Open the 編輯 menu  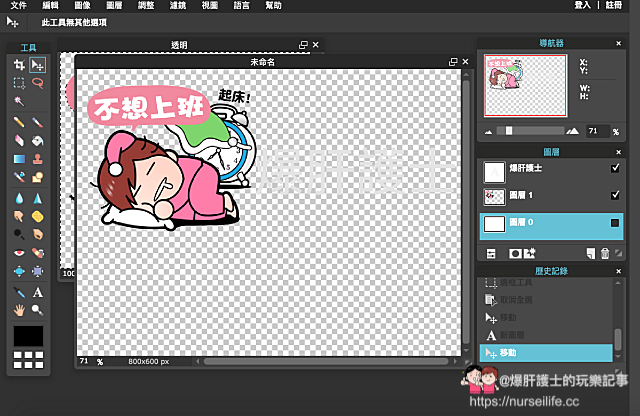(x=50, y=5)
